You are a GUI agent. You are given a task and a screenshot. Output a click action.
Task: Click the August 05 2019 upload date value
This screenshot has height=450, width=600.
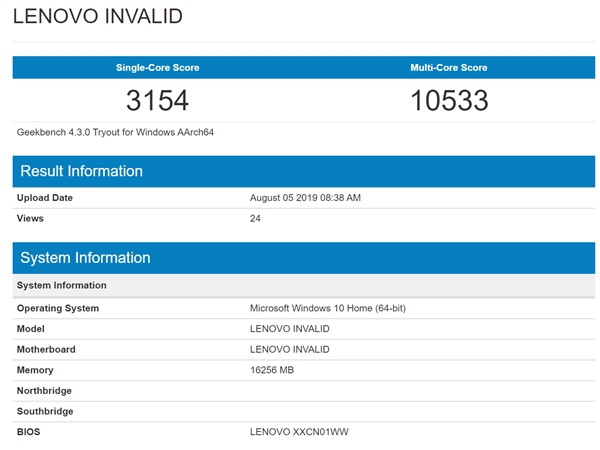point(305,198)
